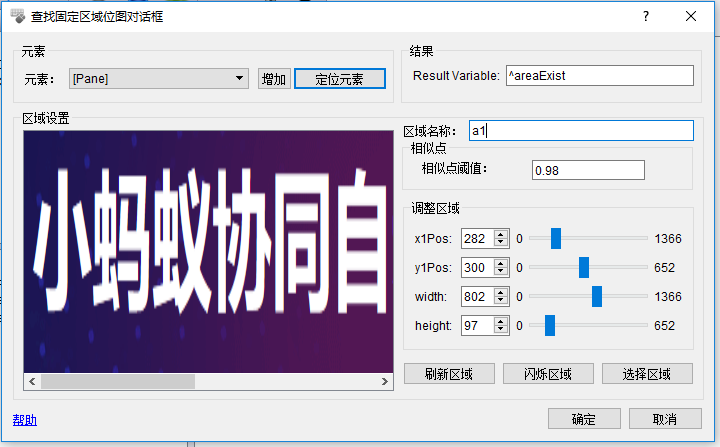This screenshot has height=447, width=720.
Task: Focus the Result Variable input field
Action: pyautogui.click(x=600, y=75)
